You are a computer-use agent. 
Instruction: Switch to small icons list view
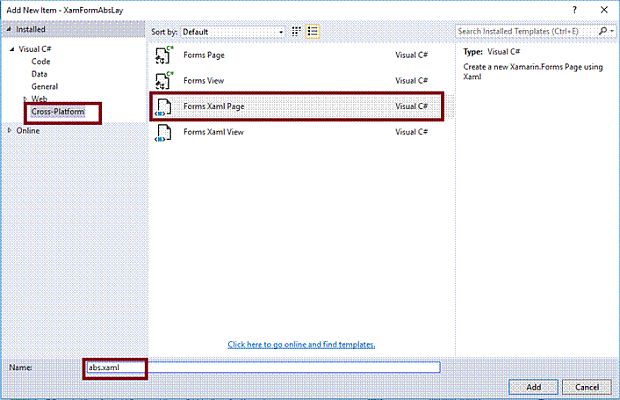pos(312,31)
